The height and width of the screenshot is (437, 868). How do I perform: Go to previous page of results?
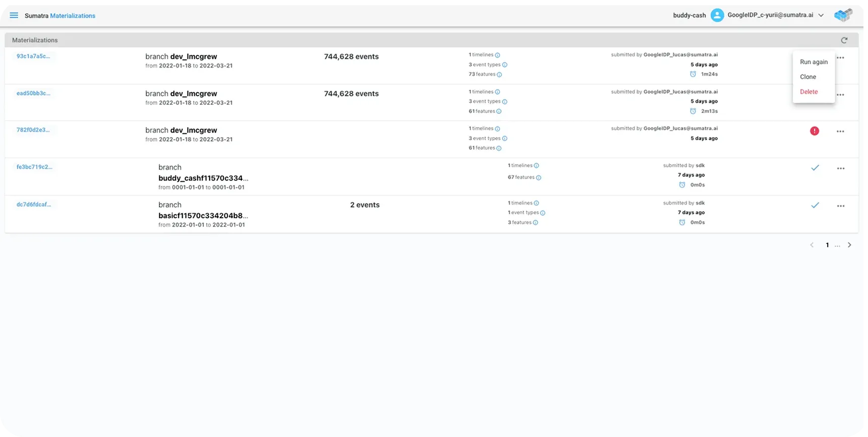point(812,245)
